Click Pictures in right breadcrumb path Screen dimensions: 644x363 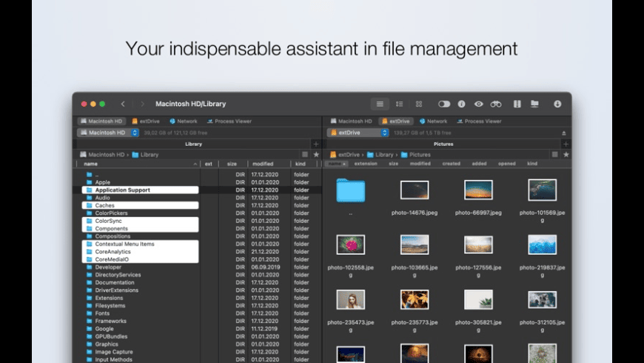tap(416, 155)
